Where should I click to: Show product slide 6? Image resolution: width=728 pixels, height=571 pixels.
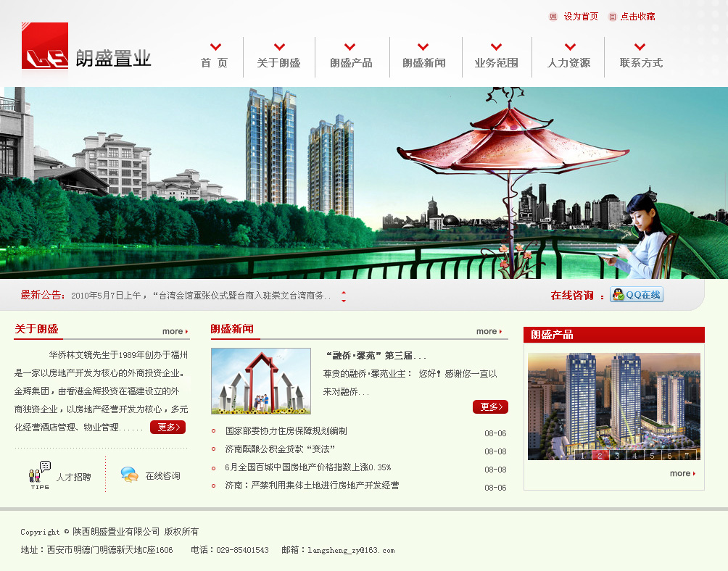pyautogui.click(x=669, y=455)
